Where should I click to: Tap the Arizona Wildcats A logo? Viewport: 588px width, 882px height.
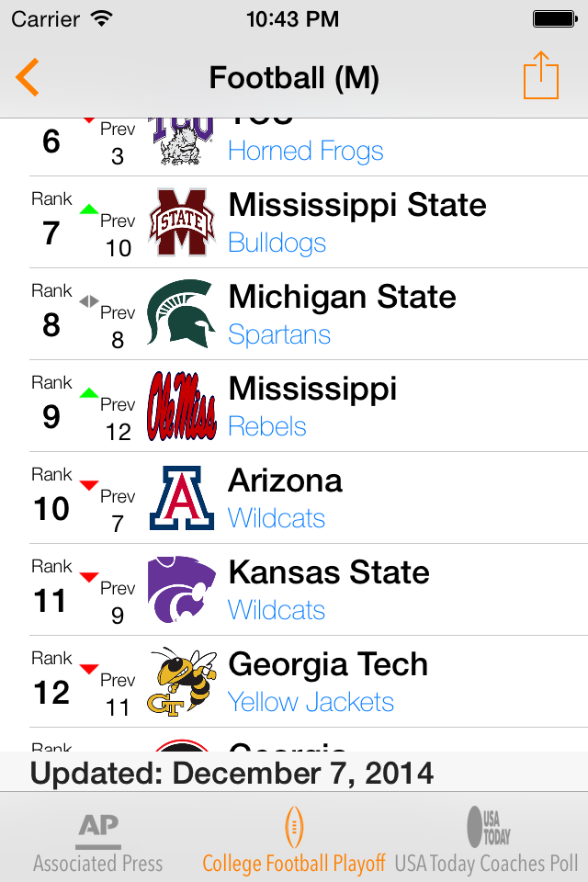pos(181,498)
